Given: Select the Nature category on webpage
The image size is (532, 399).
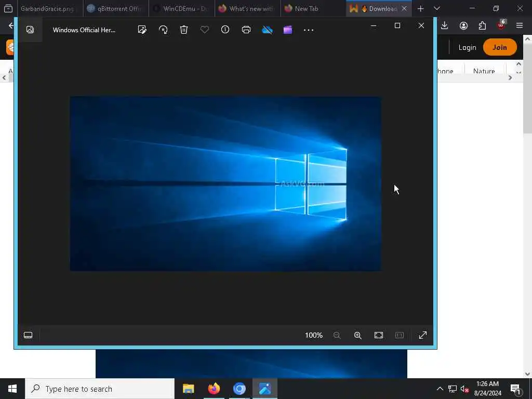Looking at the screenshot, I should click(484, 71).
